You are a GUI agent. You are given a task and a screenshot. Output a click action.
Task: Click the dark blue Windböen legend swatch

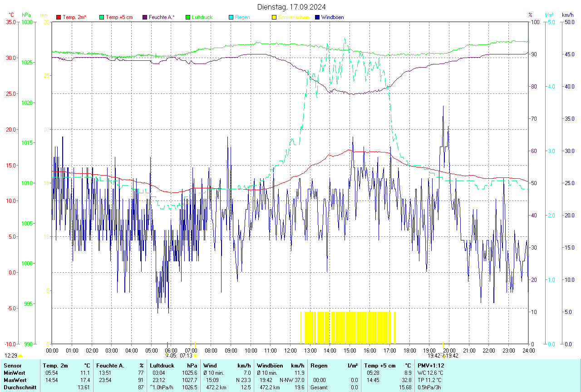tap(317, 17)
